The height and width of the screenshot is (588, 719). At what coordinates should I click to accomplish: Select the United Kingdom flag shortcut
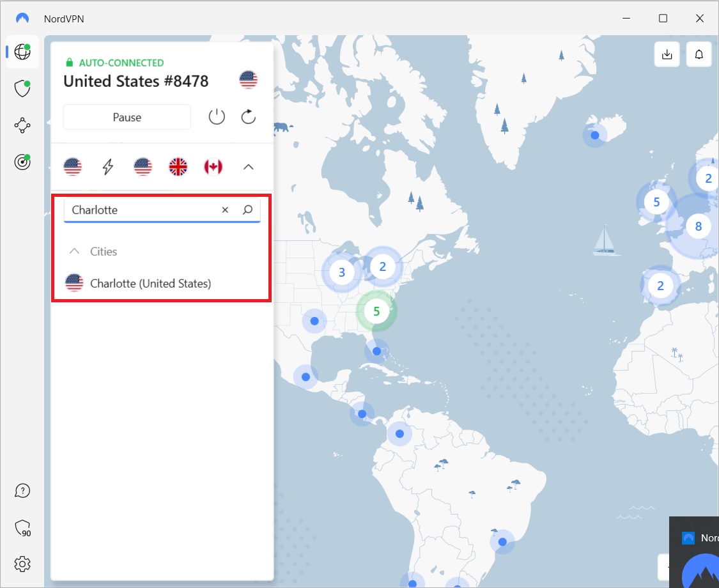178,166
